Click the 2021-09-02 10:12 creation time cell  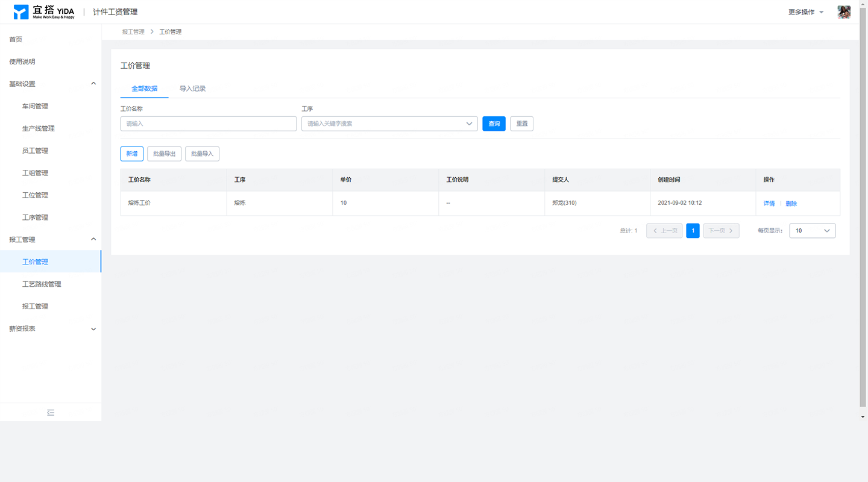pos(703,203)
